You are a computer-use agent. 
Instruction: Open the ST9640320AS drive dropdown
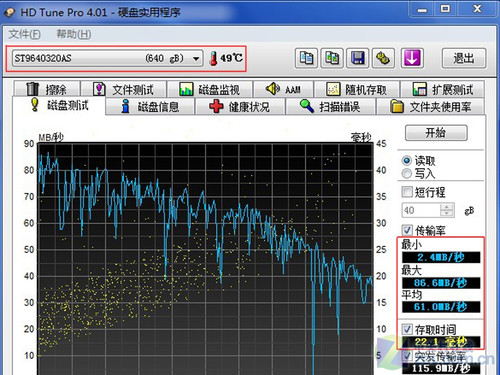coord(107,58)
